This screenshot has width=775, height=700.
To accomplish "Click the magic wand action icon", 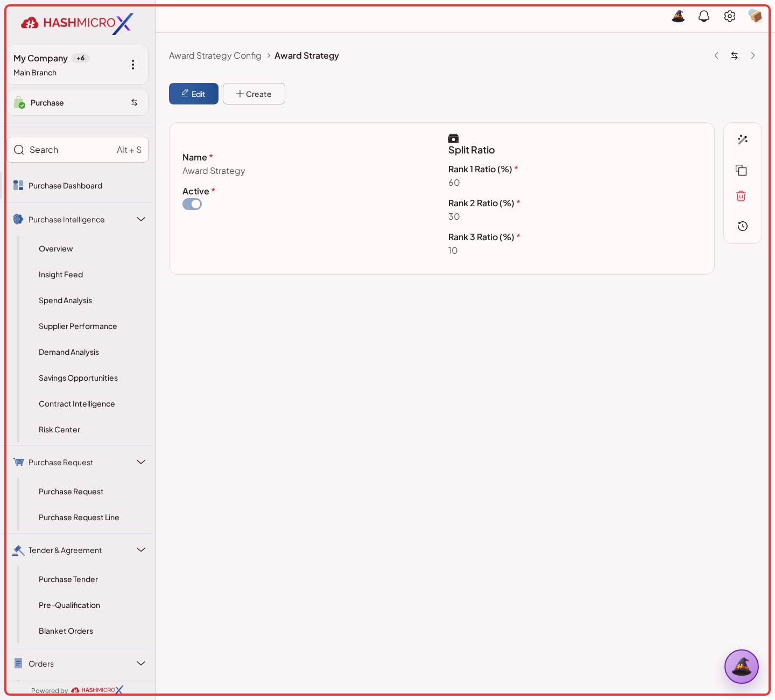I will coord(743,139).
